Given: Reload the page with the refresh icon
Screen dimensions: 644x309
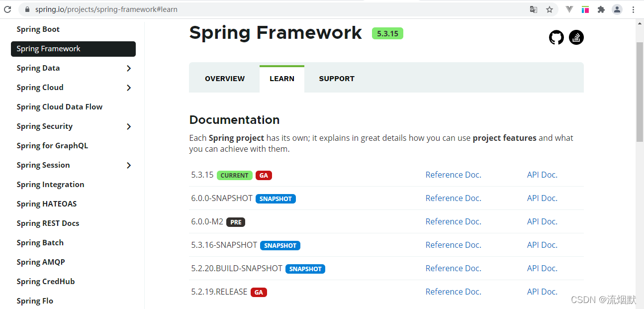Looking at the screenshot, I should pos(7,9).
